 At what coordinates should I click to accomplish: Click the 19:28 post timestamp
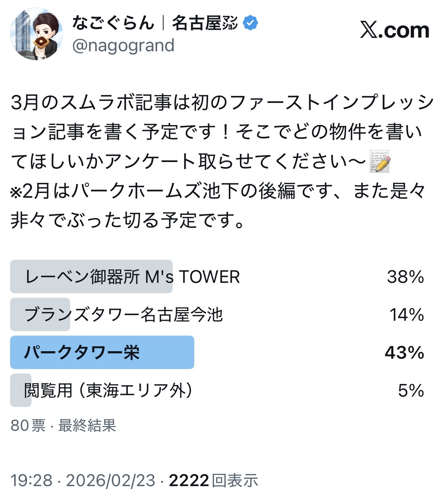(31, 481)
